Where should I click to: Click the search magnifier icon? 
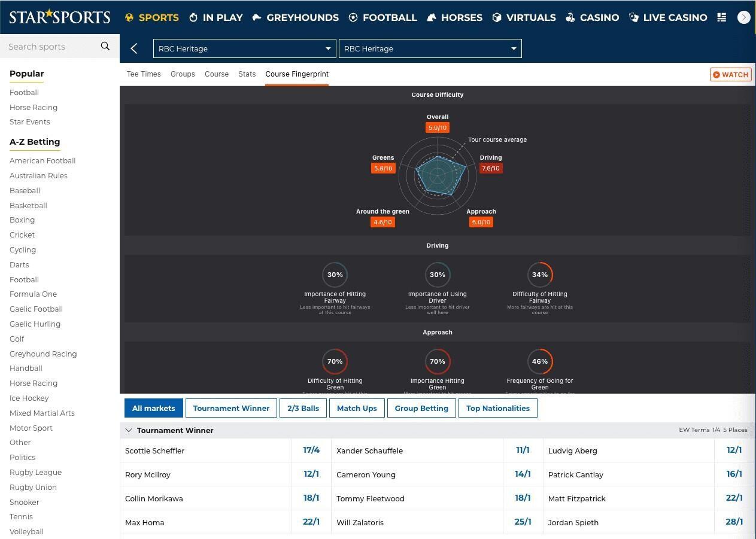pos(105,46)
